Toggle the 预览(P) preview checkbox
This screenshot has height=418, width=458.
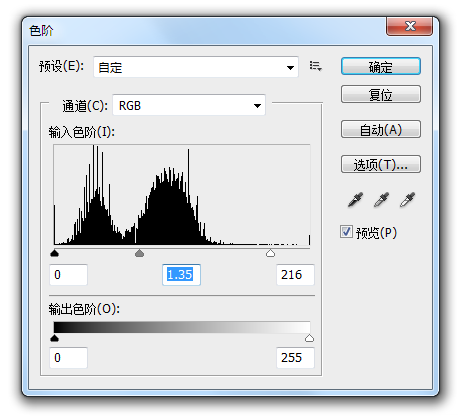pyautogui.click(x=346, y=231)
